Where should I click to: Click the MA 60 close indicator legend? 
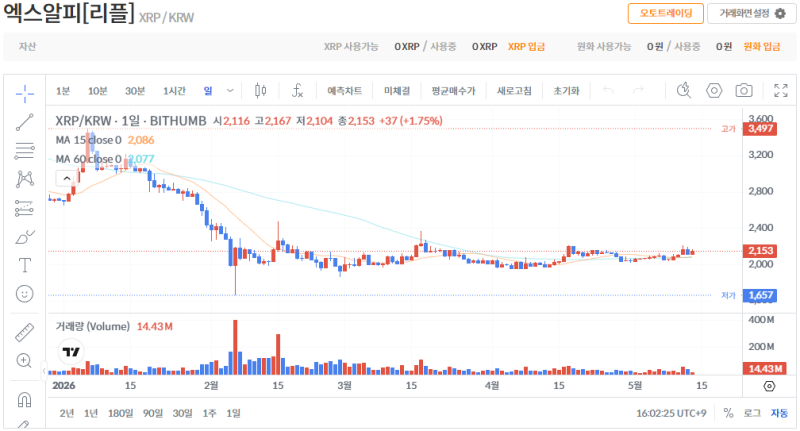pyautogui.click(x=89, y=159)
